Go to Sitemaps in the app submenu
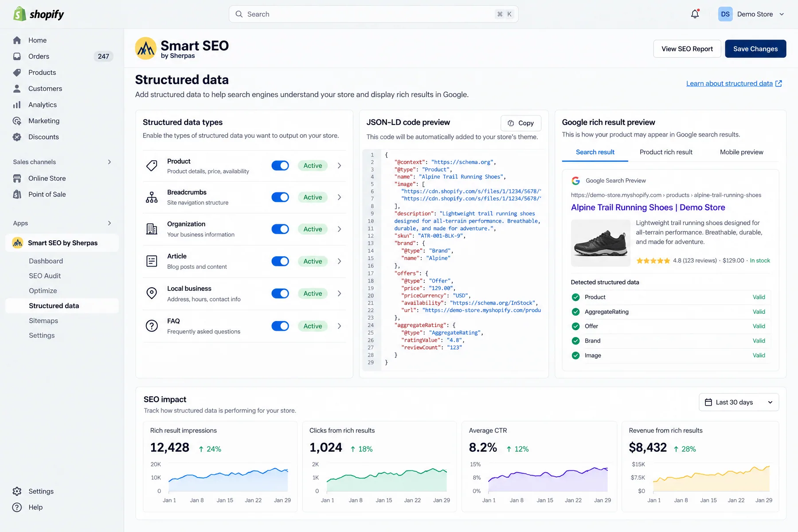 coord(43,321)
